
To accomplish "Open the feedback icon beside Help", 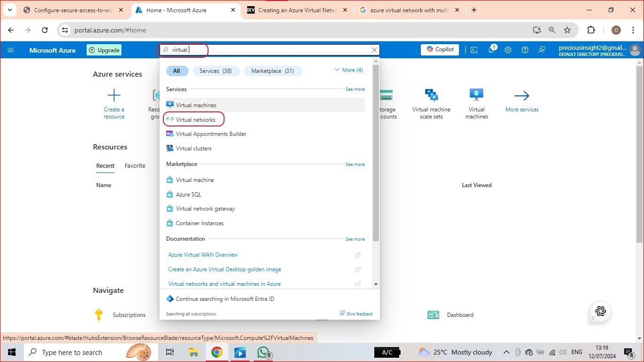I will pos(542,50).
